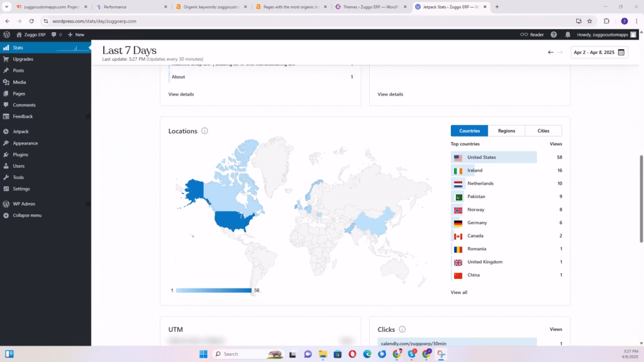Click the About page row
The height and width of the screenshot is (362, 644).
pos(262,77)
